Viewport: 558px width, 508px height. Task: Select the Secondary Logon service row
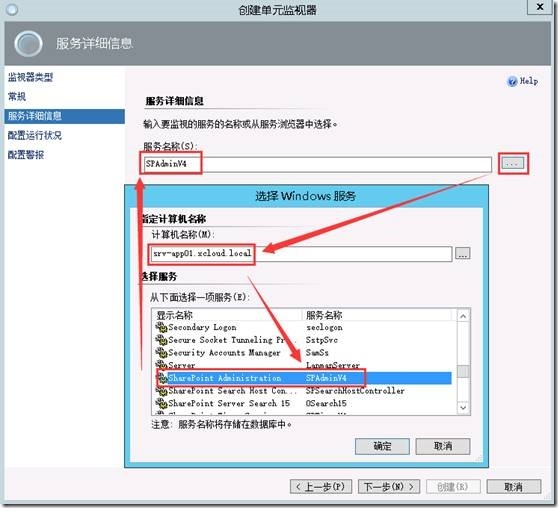[304, 327]
